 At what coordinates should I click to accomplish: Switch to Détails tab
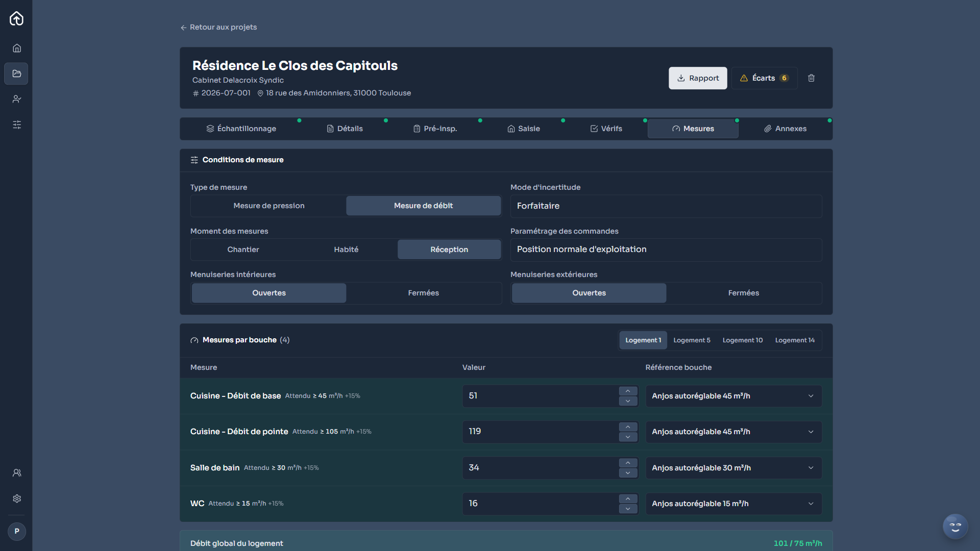pyautogui.click(x=345, y=129)
